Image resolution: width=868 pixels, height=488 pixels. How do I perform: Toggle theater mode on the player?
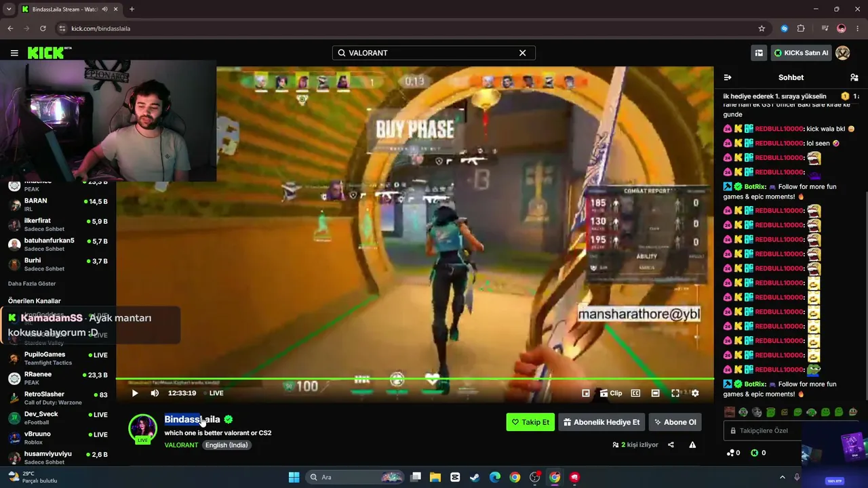click(x=655, y=393)
